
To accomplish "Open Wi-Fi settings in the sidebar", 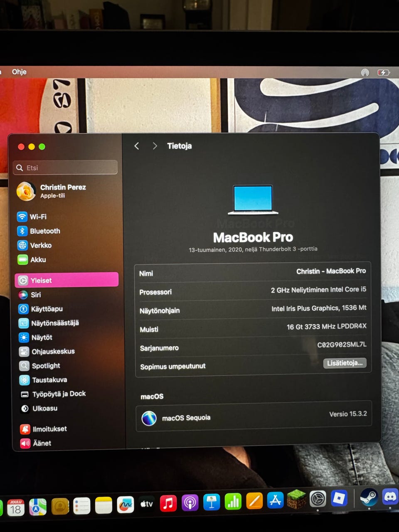I will point(32,217).
